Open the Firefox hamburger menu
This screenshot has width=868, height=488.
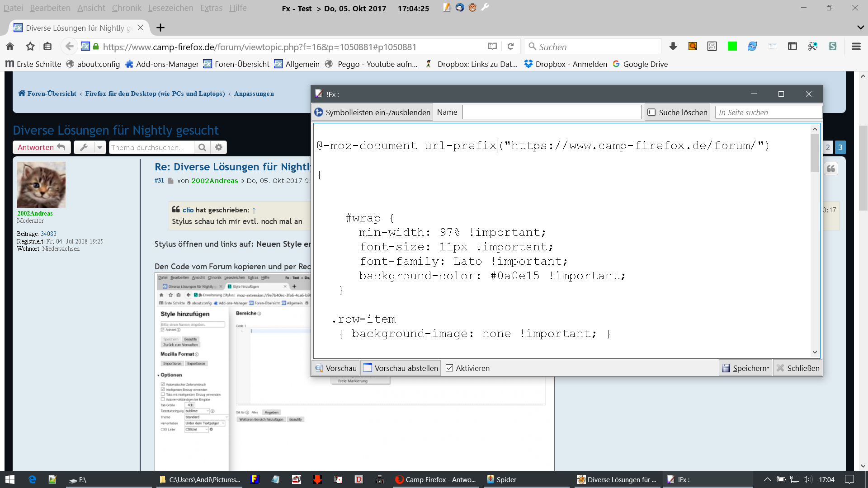coord(856,47)
